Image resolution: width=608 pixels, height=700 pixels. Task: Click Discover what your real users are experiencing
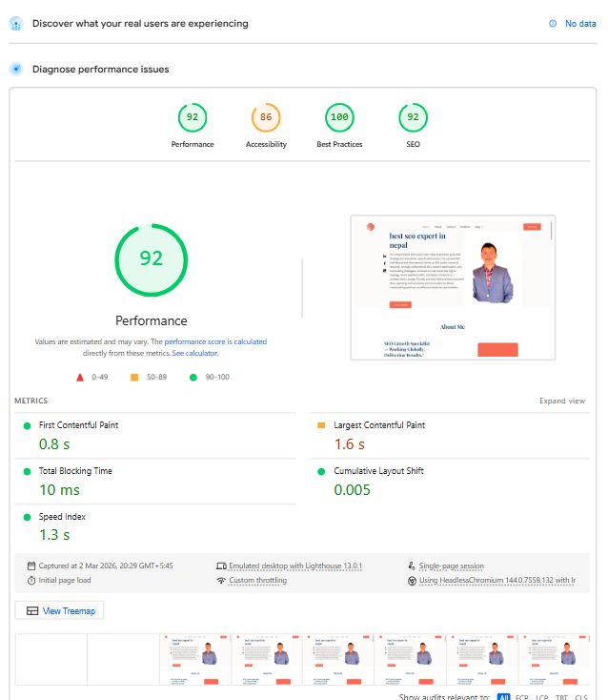pyautogui.click(x=140, y=24)
